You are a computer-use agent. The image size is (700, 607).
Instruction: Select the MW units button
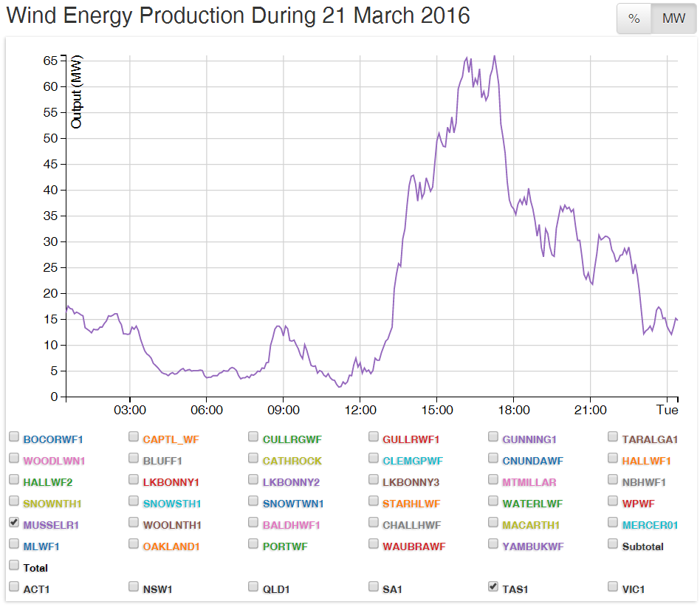(673, 19)
